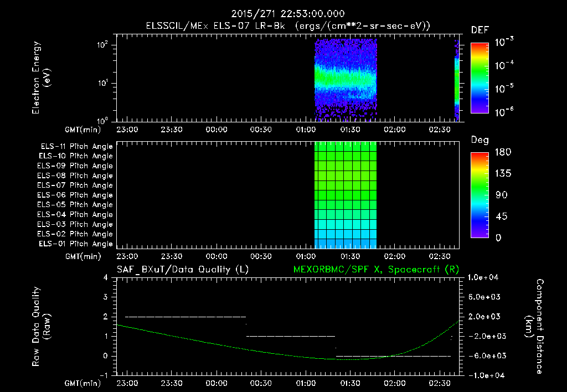This screenshot has width=567, height=392.
Task: Click the 00:00 tick label under top spectrogram
Action: tap(217, 130)
